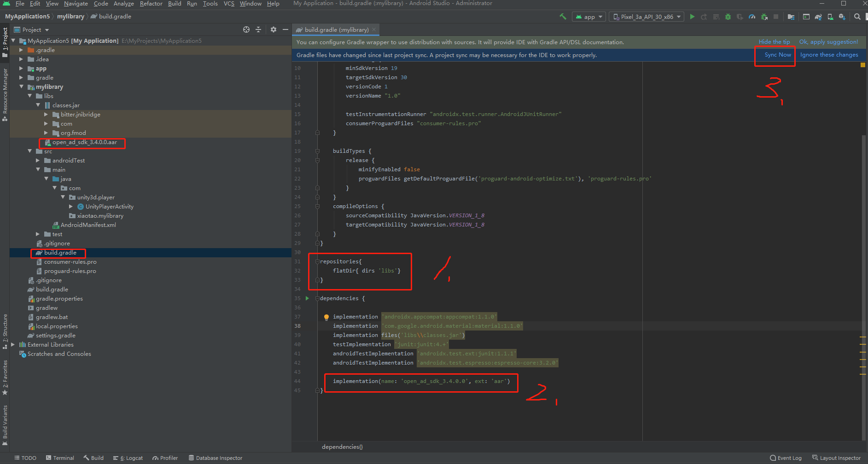Image resolution: width=868 pixels, height=464 pixels.
Task: Open the Database Inspector tool window
Action: (215, 458)
